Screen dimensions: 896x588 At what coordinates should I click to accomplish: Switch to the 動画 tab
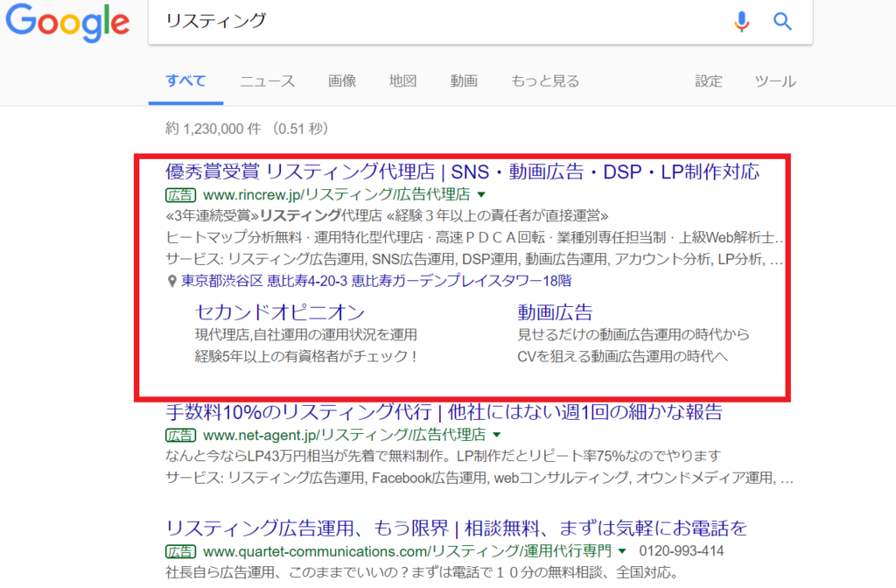point(464,81)
